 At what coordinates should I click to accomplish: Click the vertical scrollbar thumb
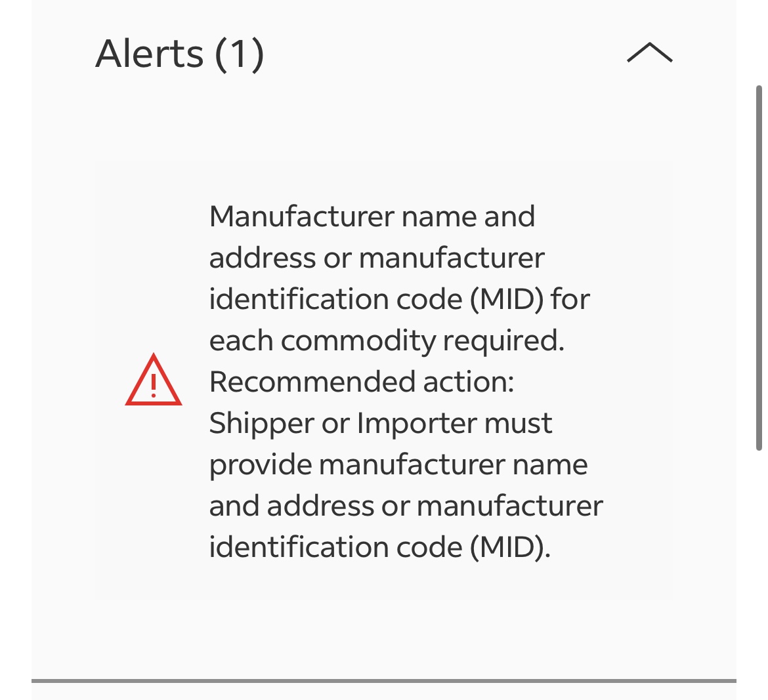pyautogui.click(x=759, y=268)
